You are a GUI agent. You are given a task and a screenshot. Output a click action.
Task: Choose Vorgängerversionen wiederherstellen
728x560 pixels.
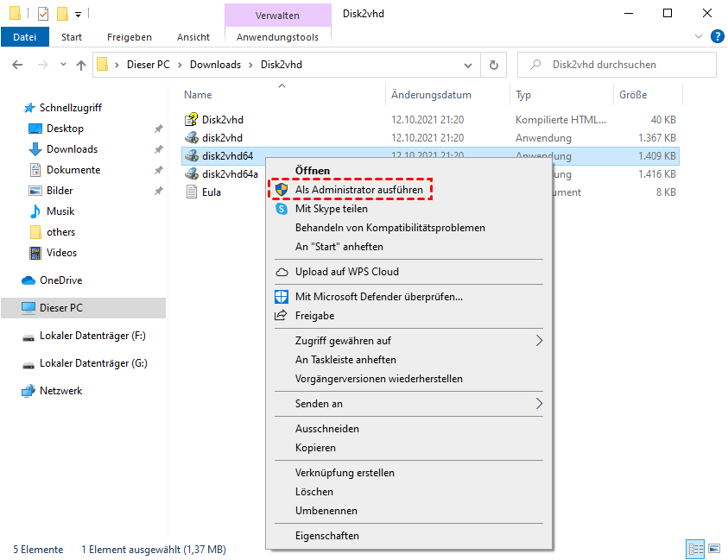point(408,379)
